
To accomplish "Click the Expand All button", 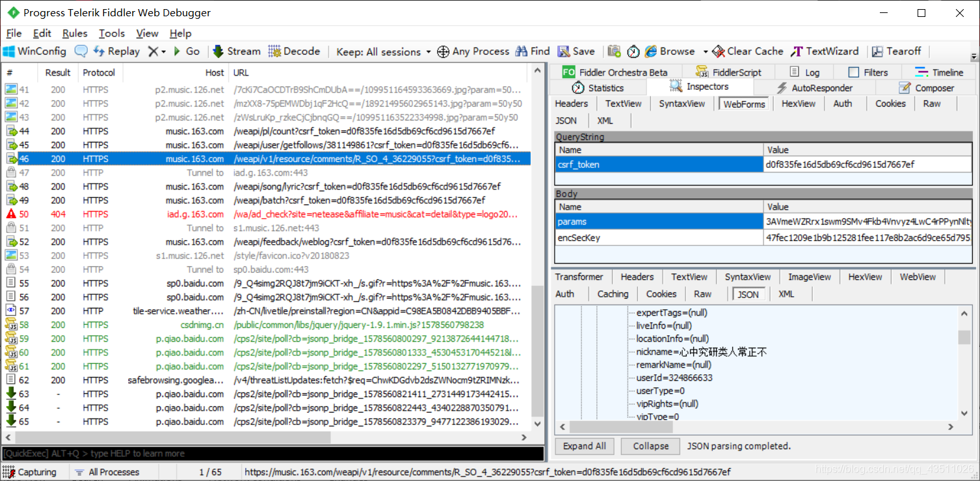I will (x=585, y=446).
